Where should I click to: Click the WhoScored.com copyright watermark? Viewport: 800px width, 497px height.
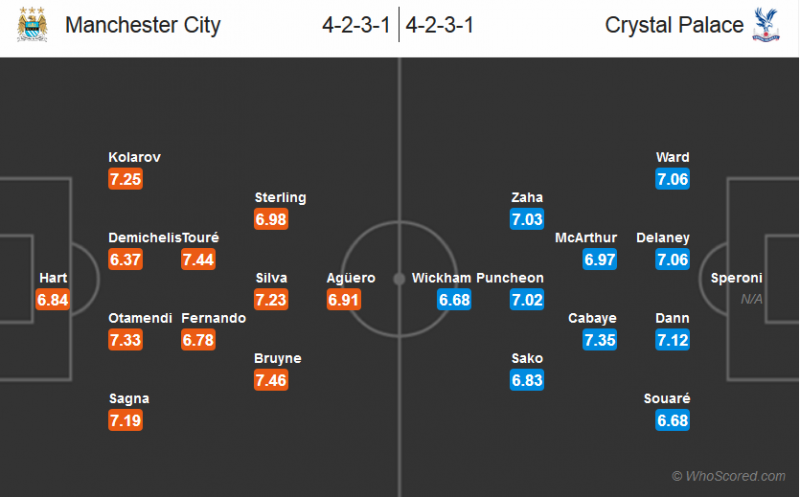728,476
